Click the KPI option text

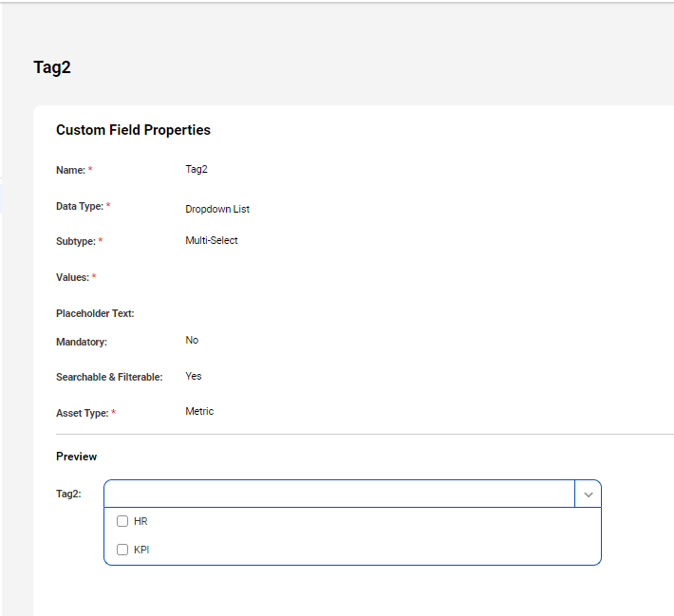pos(141,550)
